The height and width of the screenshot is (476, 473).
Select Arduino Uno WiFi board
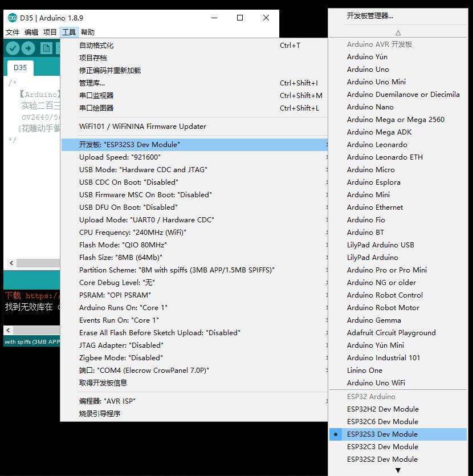point(398,383)
